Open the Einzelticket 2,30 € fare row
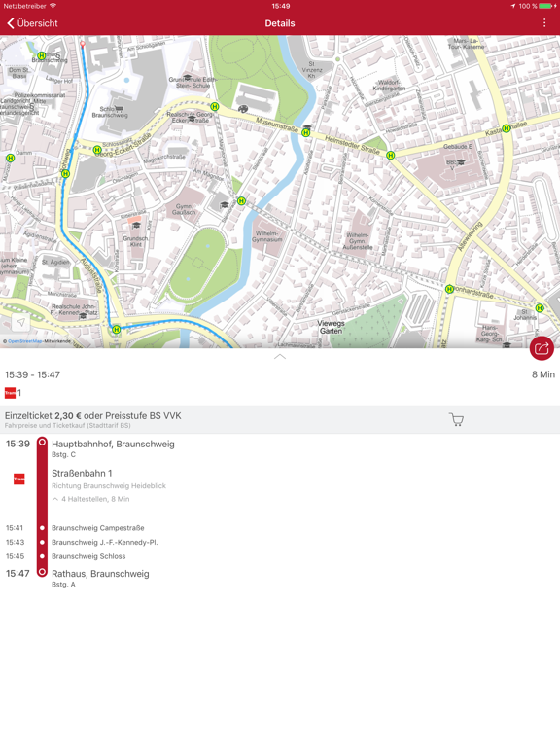The image size is (560, 747). tap(280, 419)
